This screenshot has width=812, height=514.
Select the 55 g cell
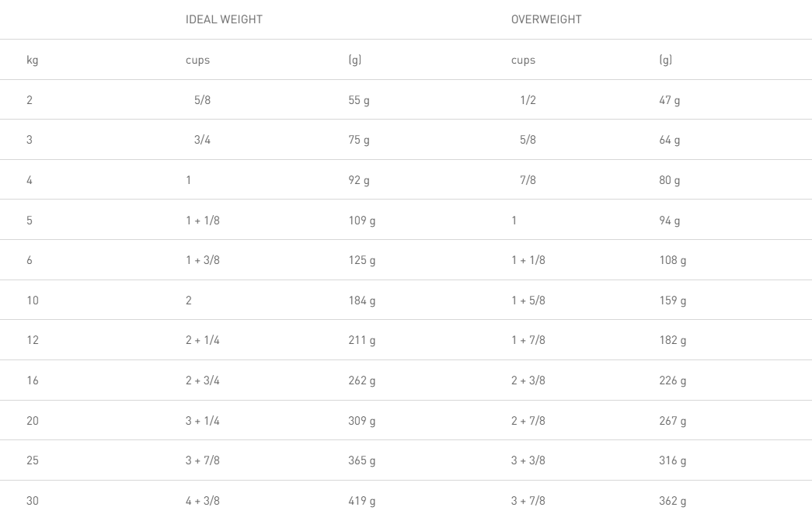click(359, 100)
